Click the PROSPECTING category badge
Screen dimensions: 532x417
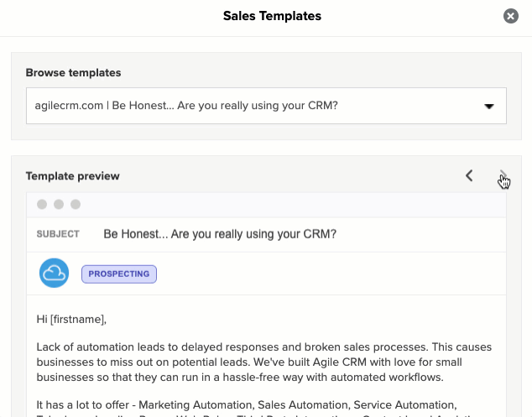(x=119, y=274)
